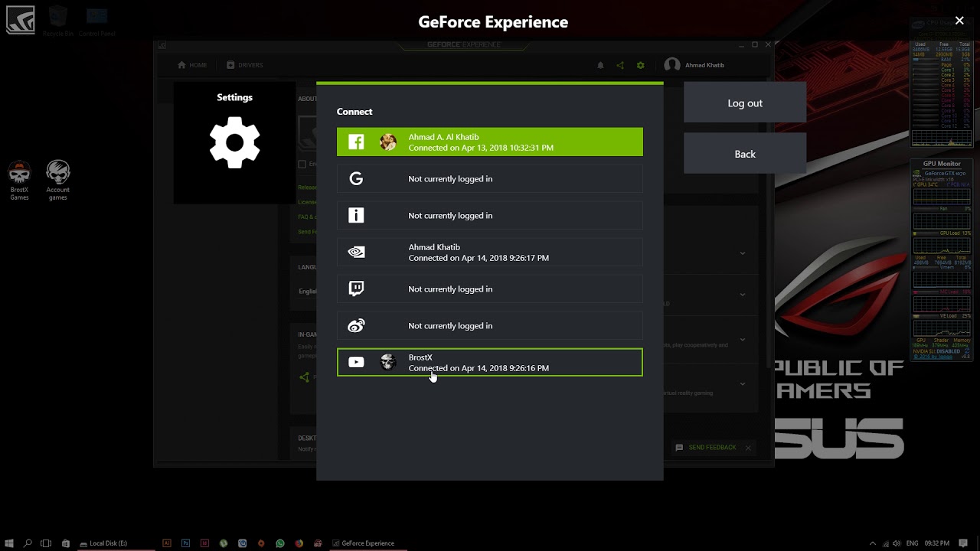Open the Account games desktop shortcut
This screenshot has width=980, height=551.
[58, 181]
